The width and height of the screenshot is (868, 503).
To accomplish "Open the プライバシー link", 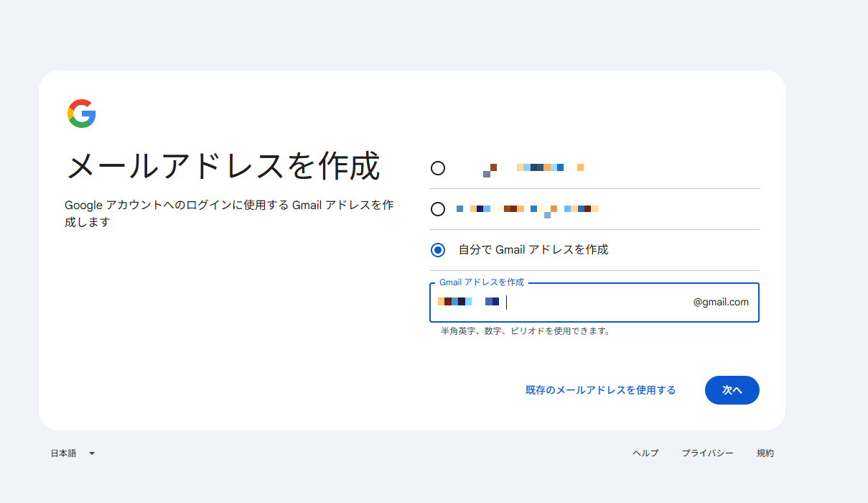I will (x=708, y=453).
